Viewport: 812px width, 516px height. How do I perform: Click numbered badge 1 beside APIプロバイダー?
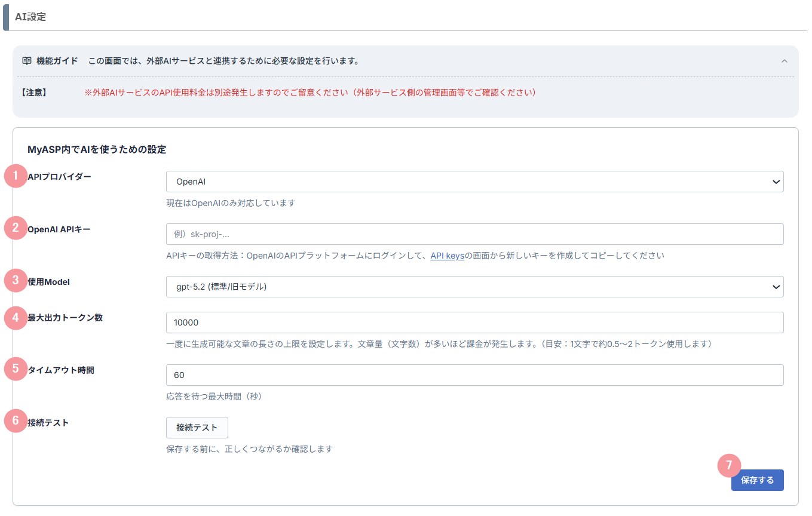16,176
